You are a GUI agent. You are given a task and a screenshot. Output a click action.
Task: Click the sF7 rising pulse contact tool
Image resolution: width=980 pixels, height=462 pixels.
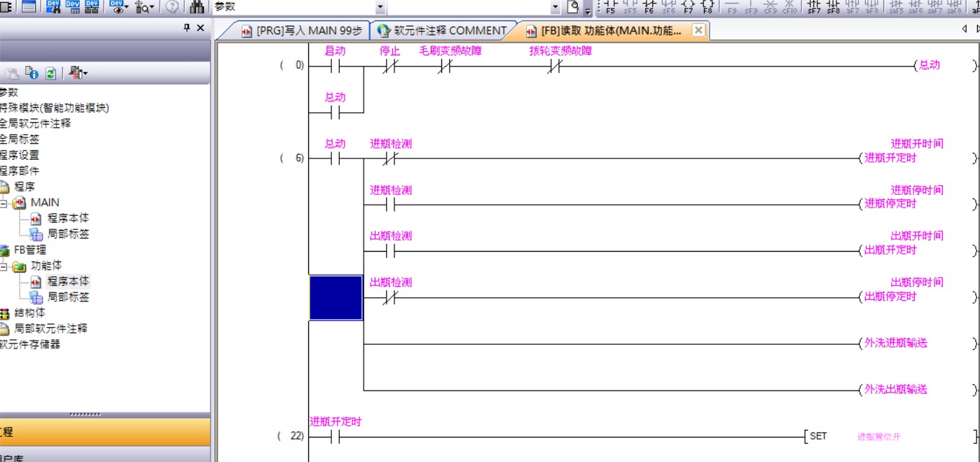813,7
